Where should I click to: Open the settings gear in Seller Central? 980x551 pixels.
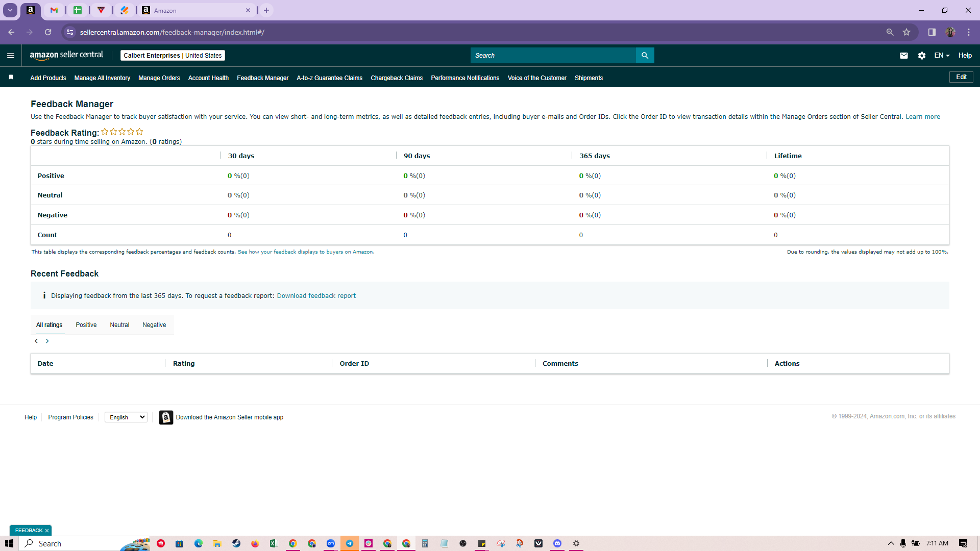[x=921, y=56]
